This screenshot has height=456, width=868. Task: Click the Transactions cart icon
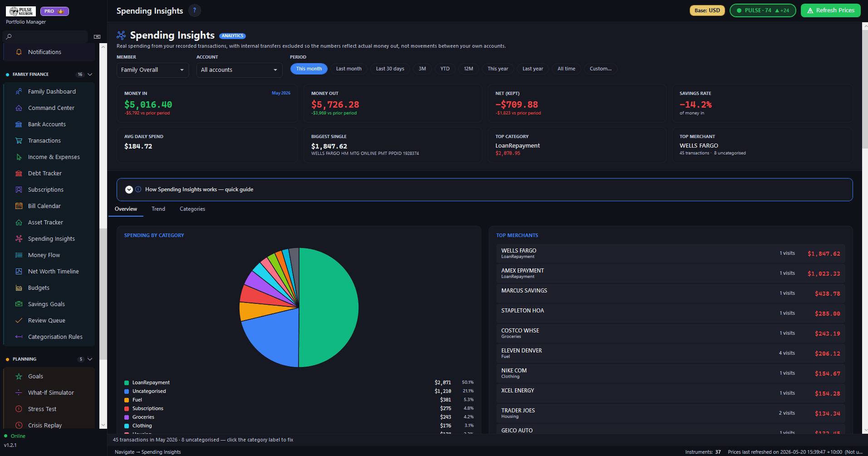pyautogui.click(x=19, y=140)
